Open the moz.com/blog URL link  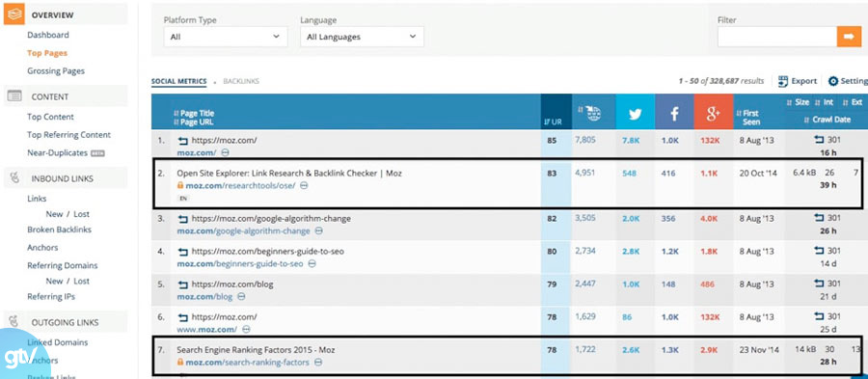point(205,297)
